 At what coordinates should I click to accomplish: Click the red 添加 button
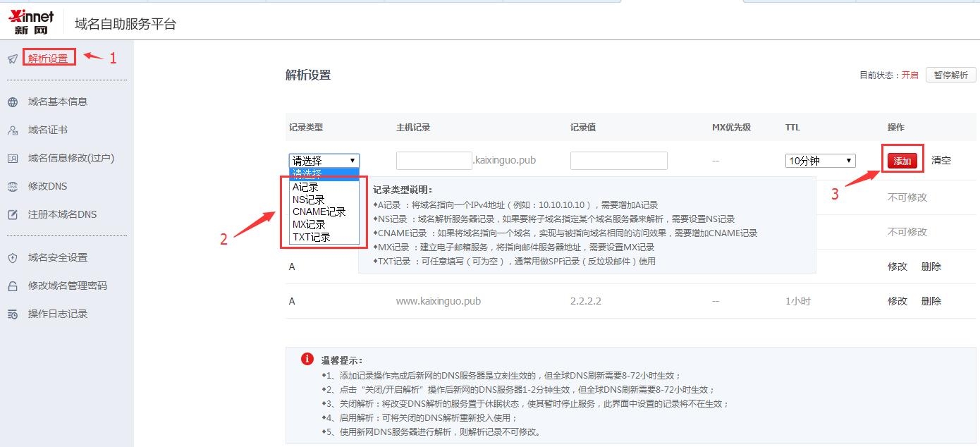click(x=902, y=161)
